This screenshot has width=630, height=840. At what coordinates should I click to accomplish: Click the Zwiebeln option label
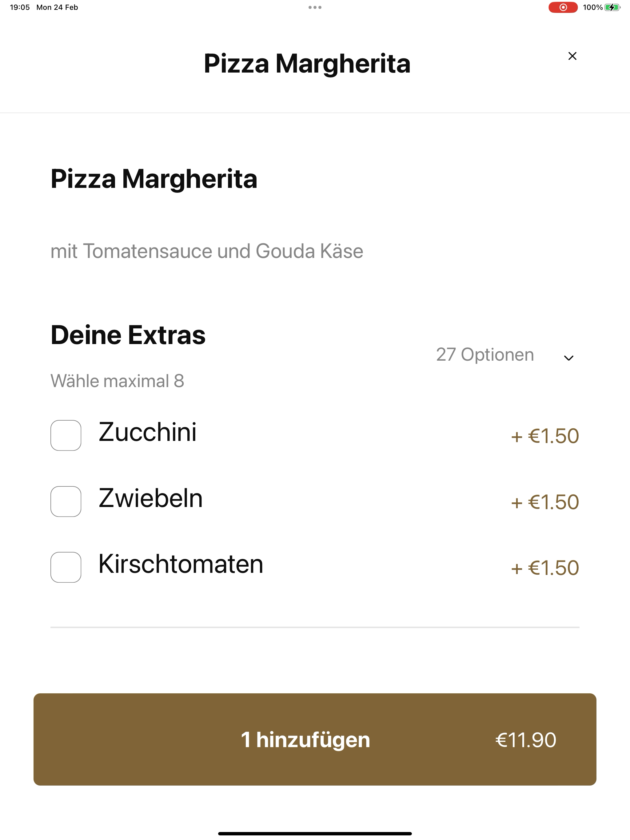point(150,498)
